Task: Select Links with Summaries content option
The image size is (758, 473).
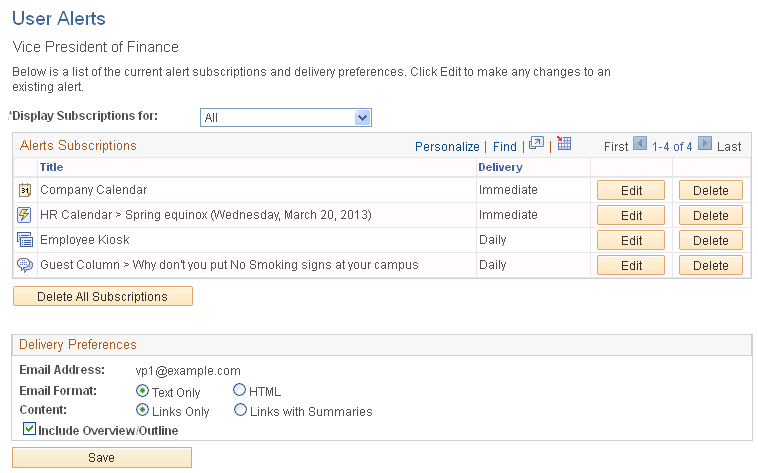Action: (240, 410)
